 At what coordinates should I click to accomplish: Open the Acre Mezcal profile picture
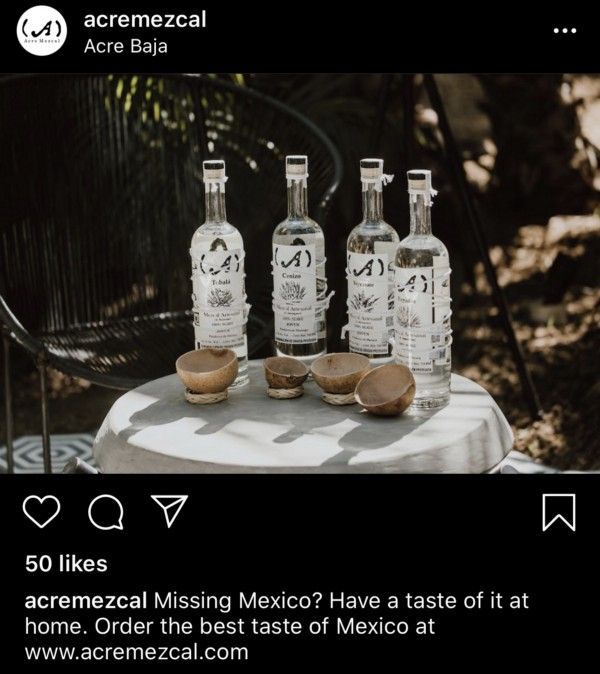42,31
